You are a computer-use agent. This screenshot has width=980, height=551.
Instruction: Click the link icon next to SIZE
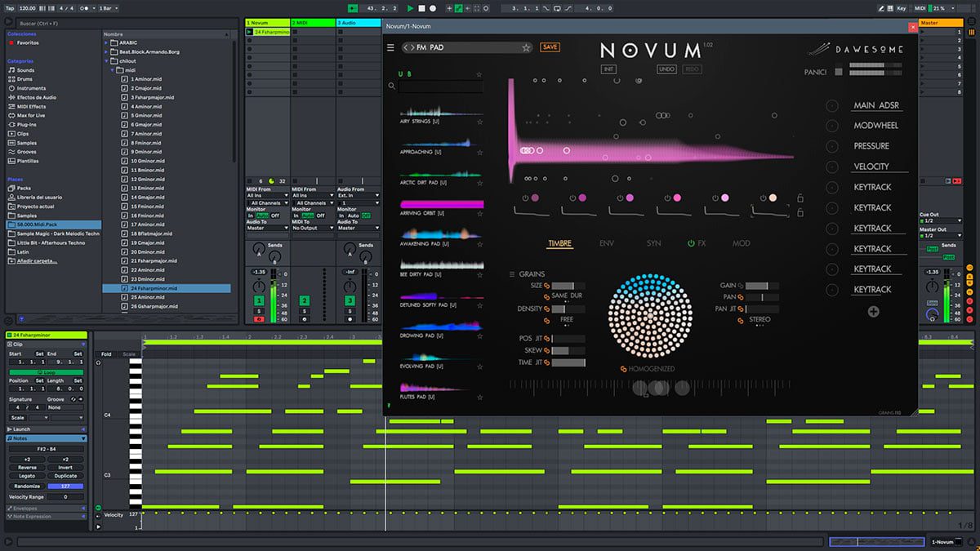click(x=546, y=287)
